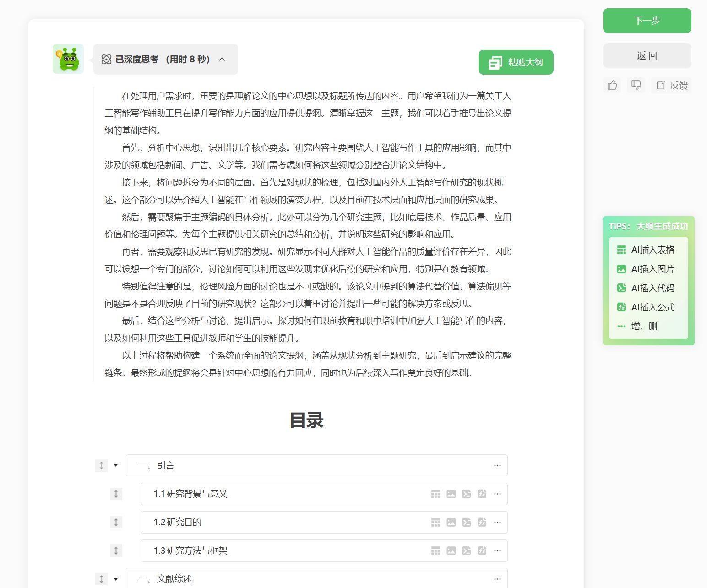Click the 下一步 button
707x588 pixels.
647,20
